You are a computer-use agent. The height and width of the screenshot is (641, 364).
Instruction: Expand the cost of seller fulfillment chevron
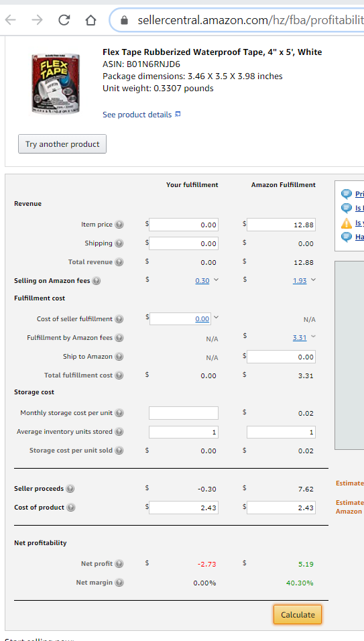(216, 317)
